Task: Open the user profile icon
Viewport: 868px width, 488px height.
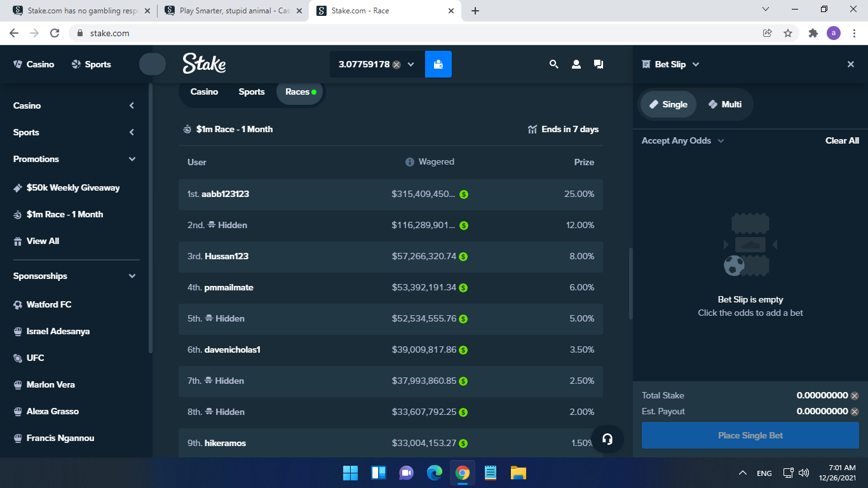Action: click(576, 64)
